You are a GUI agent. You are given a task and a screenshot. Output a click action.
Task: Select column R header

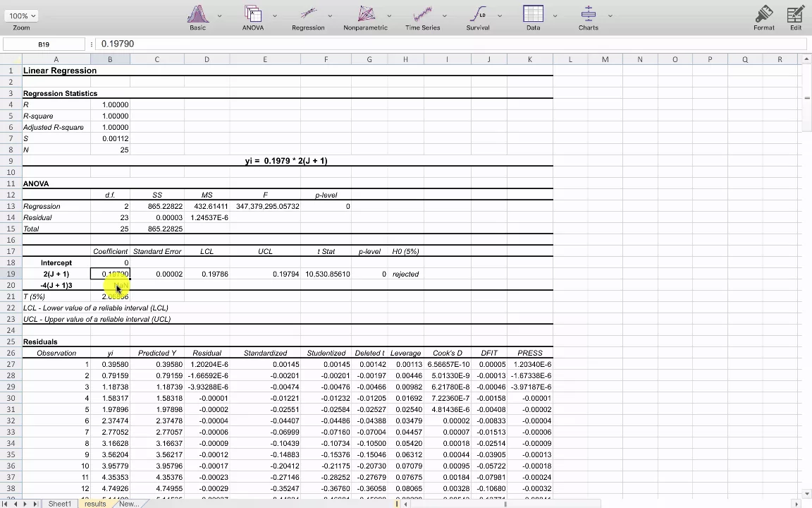coord(780,59)
